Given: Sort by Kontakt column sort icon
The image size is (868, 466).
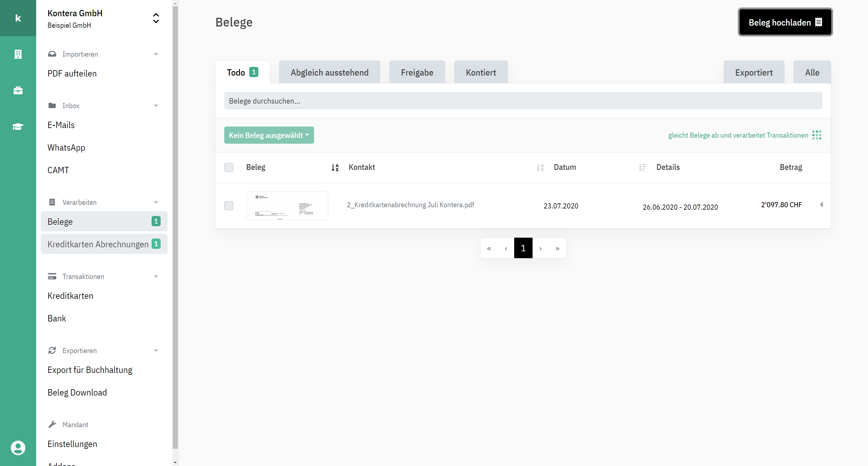Looking at the screenshot, I should [540, 167].
